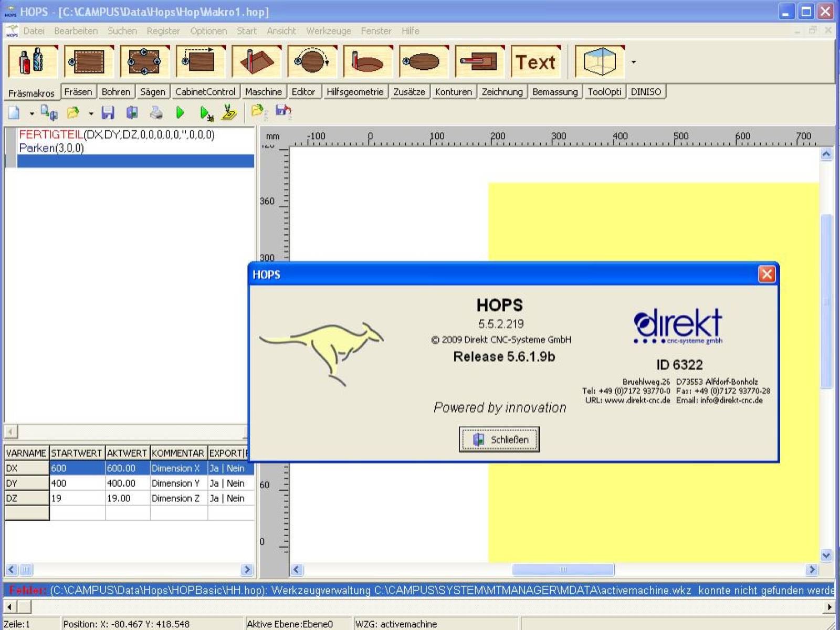The height and width of the screenshot is (630, 840).
Task: Switch to the Fräsen tab
Action: point(78,92)
